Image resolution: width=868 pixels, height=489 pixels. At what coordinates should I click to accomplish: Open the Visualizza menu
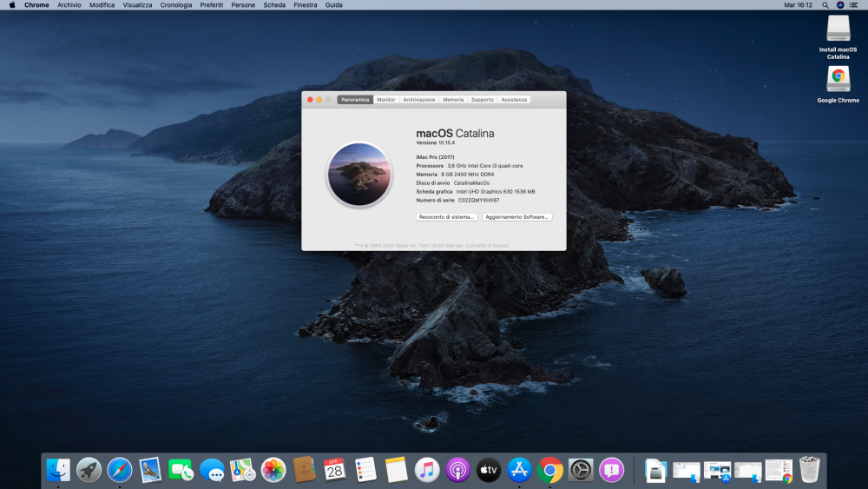pyautogui.click(x=137, y=5)
